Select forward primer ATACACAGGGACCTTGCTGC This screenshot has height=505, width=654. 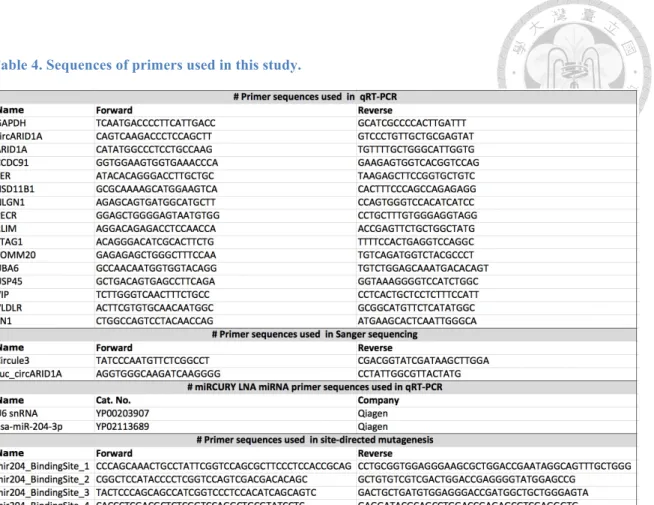155,176
